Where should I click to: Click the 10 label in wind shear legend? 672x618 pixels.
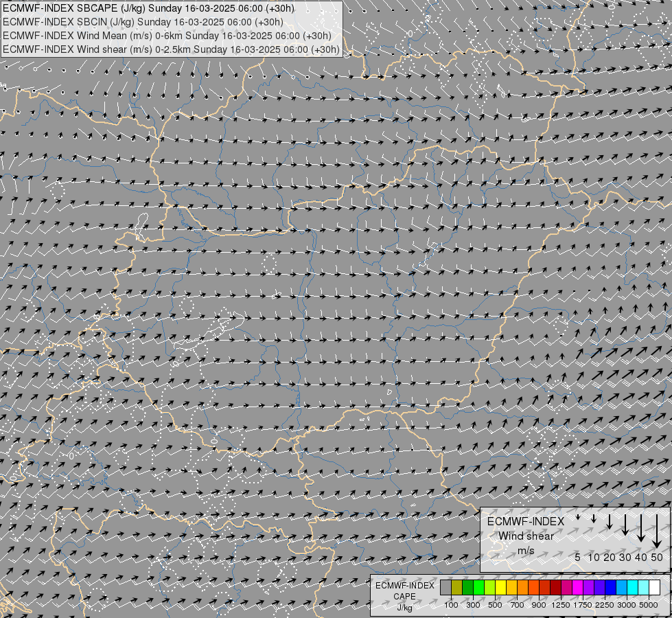(x=594, y=558)
